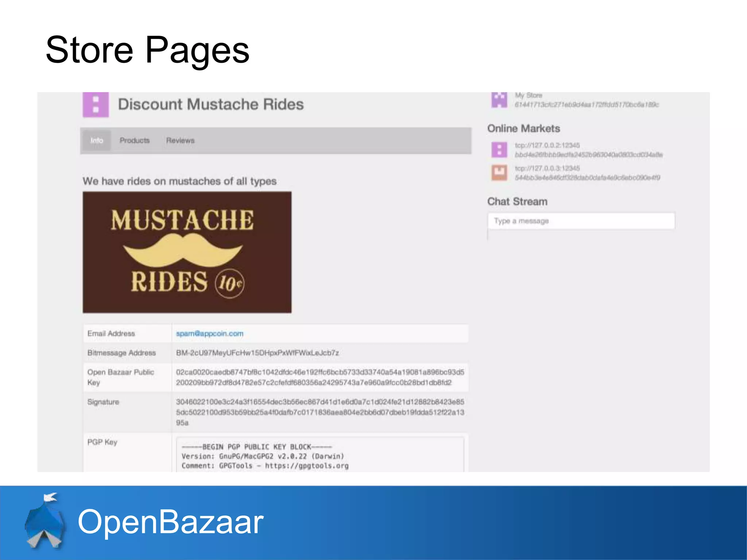Image resolution: width=747 pixels, height=560 pixels.
Task: Click the Email Address row label
Action: pos(111,334)
